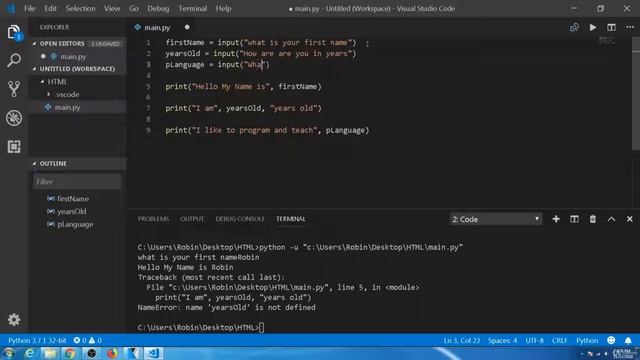Open the Explorer view in activity bar

(x=14, y=32)
